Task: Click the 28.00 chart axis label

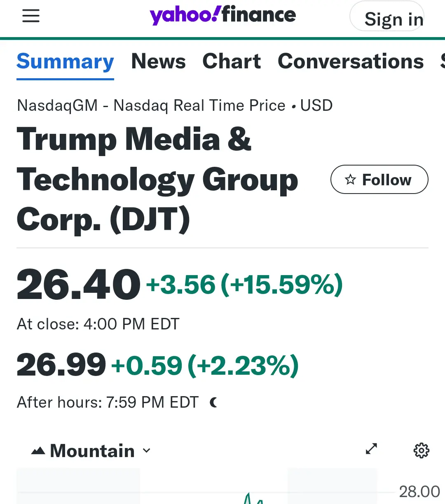Action: (419, 492)
